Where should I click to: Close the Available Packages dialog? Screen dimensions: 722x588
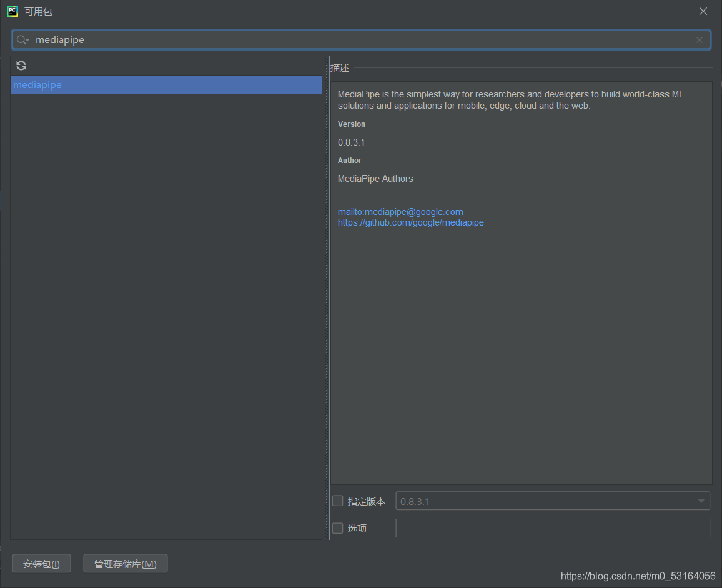pos(703,11)
